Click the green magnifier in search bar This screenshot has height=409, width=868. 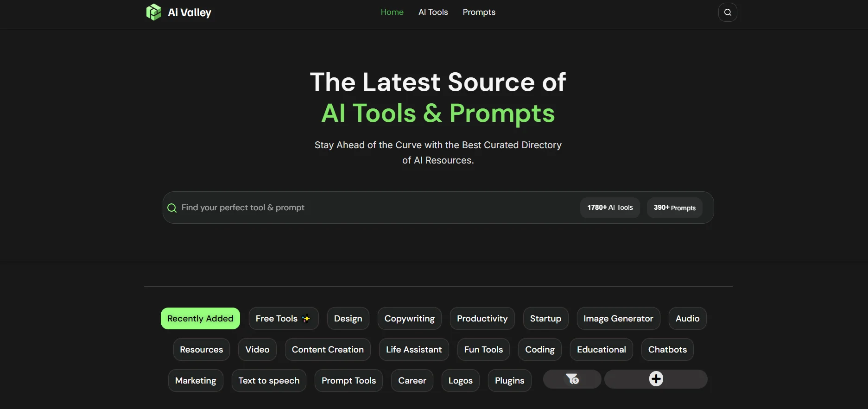172,208
